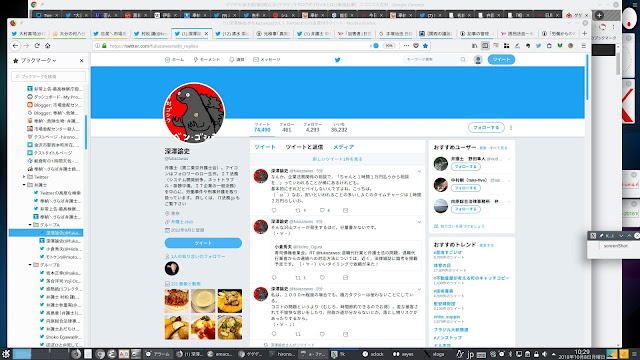640x360 pixels.
Task: Reply to the third tweet about タクシー
Action: click(x=274, y=334)
